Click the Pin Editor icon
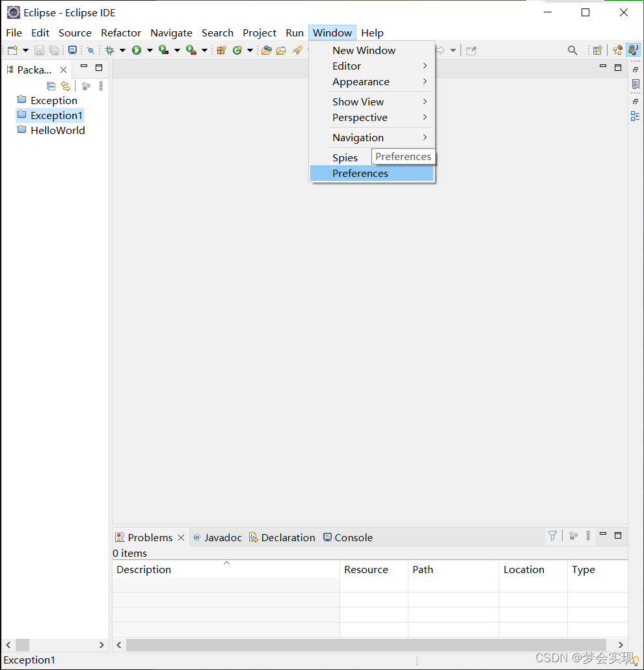The width and height of the screenshot is (644, 670). click(472, 51)
